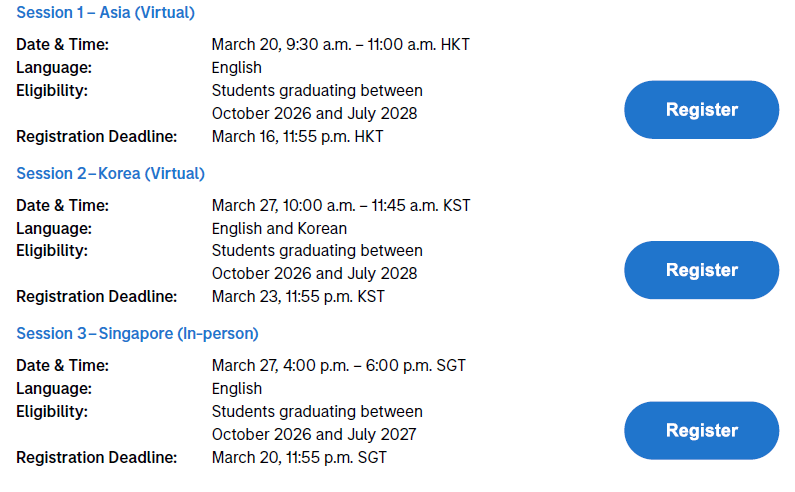
Task: Click the March 23, 11:55 p.m. KST deadline
Action: (298, 297)
